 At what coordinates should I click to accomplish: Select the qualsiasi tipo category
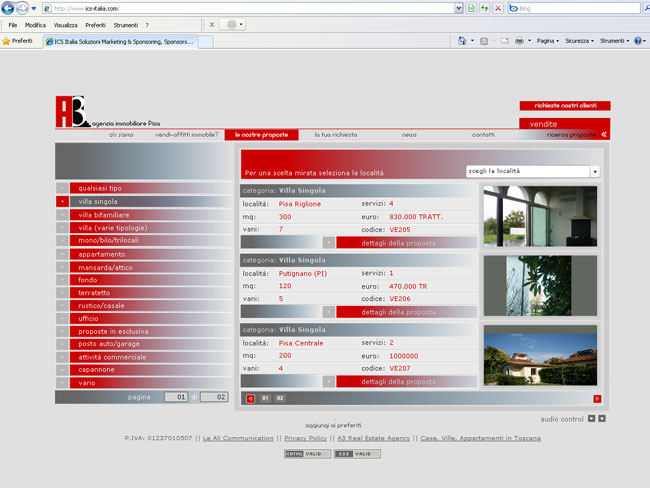(x=143, y=188)
